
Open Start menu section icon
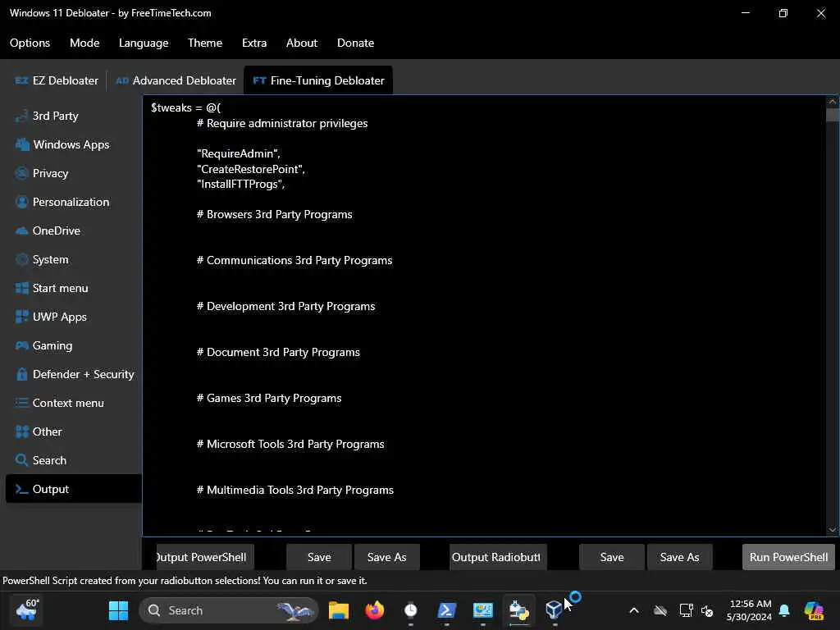point(22,288)
